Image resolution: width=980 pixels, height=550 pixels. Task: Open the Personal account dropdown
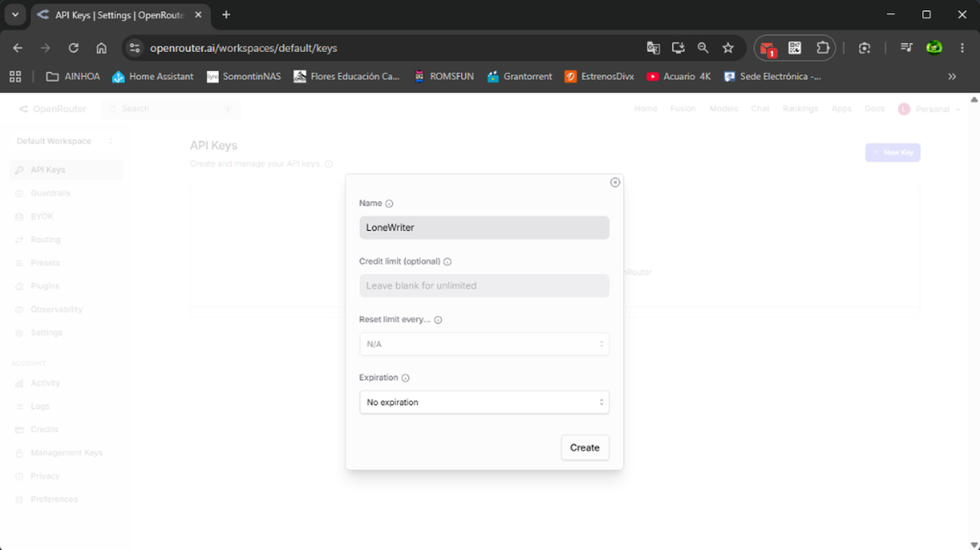coord(929,109)
